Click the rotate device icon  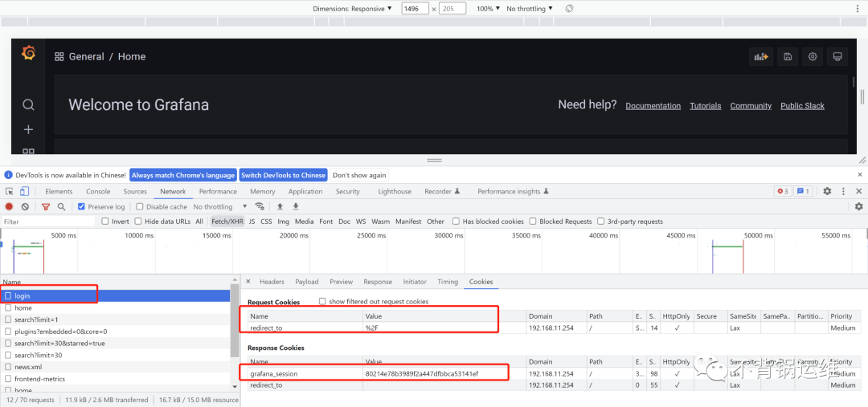(569, 8)
